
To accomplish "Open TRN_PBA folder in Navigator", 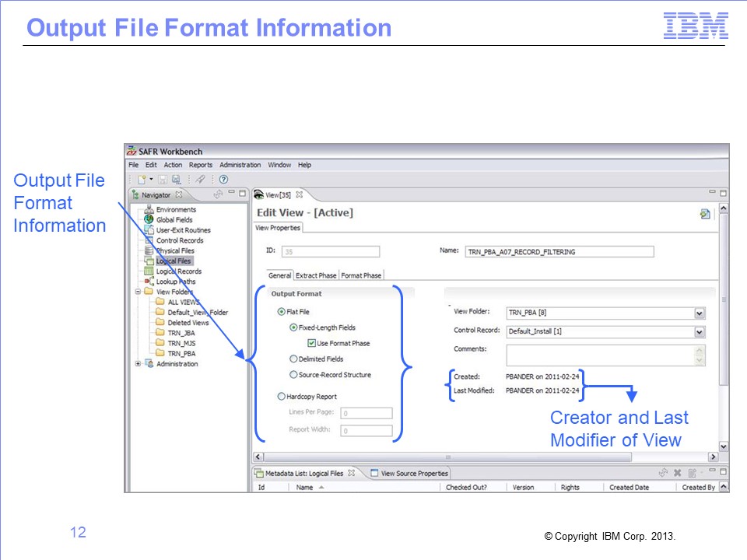I will click(181, 353).
